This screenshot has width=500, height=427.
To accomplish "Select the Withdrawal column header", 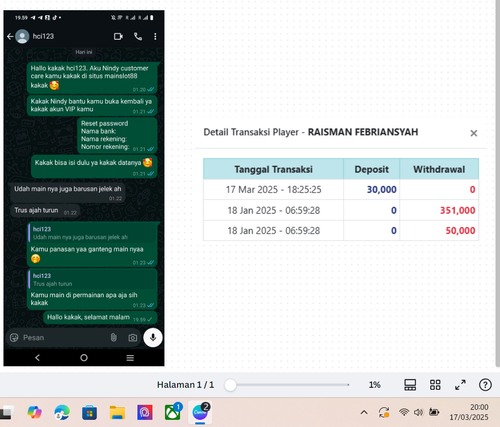I will [x=439, y=169].
